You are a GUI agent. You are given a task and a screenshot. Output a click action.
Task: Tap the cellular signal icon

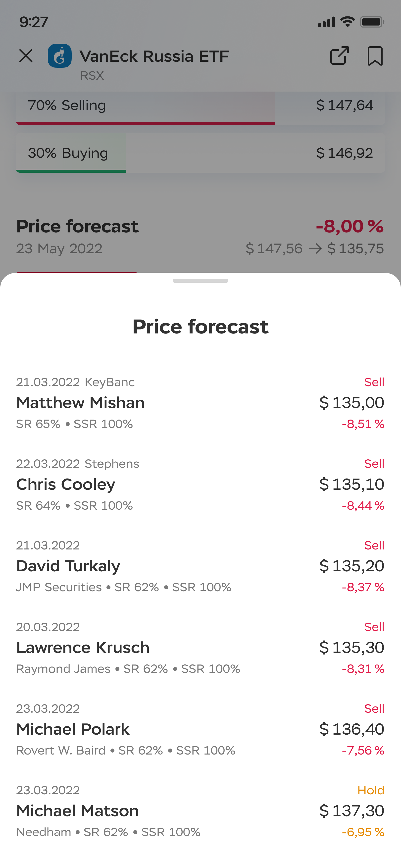[x=326, y=22]
